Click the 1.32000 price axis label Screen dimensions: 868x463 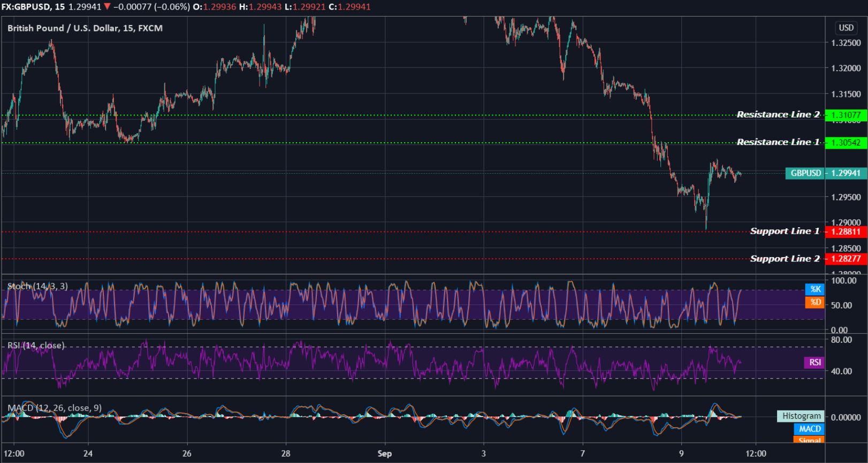click(846, 68)
